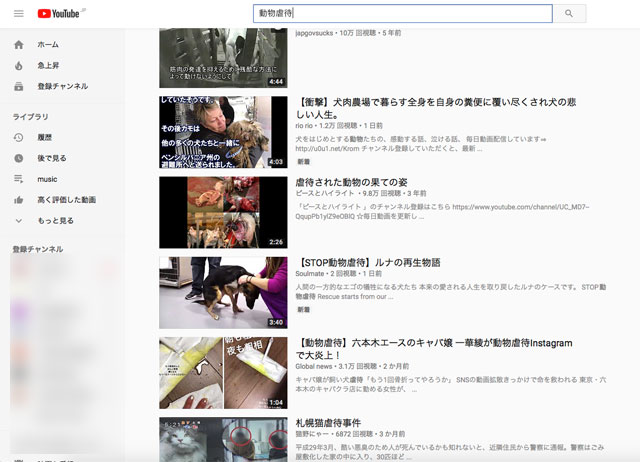Click 新着 badge under rio rio video
The image size is (640, 462).
[x=303, y=162]
